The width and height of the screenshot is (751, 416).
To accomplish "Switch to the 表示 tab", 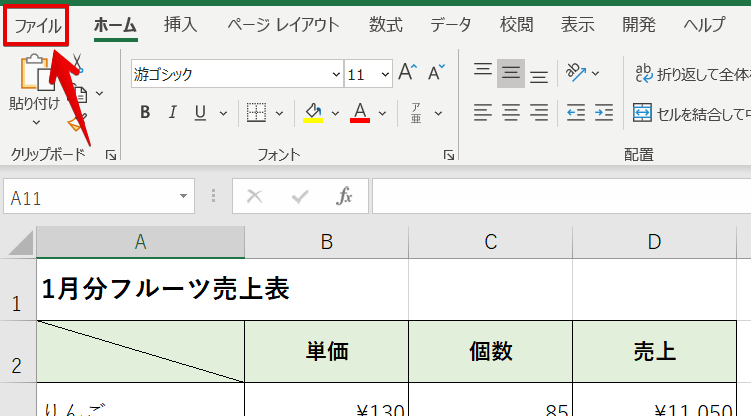I will (578, 25).
